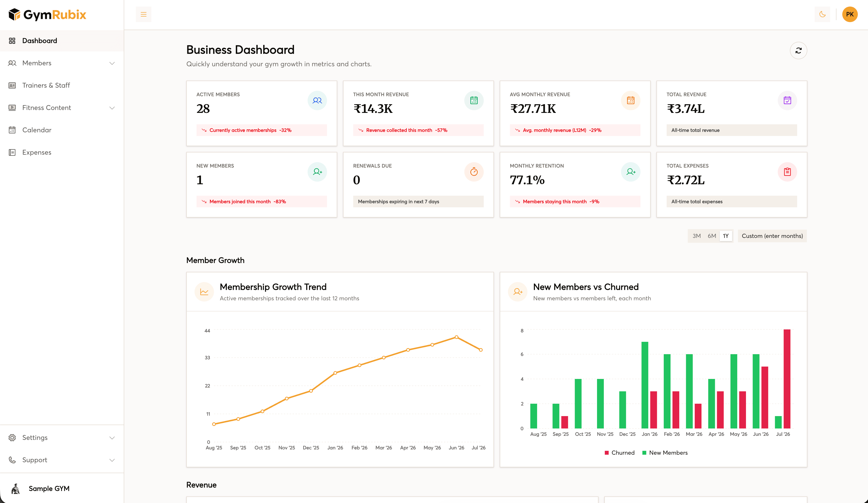
Task: Click the New Members add-user icon
Action: pyautogui.click(x=317, y=172)
